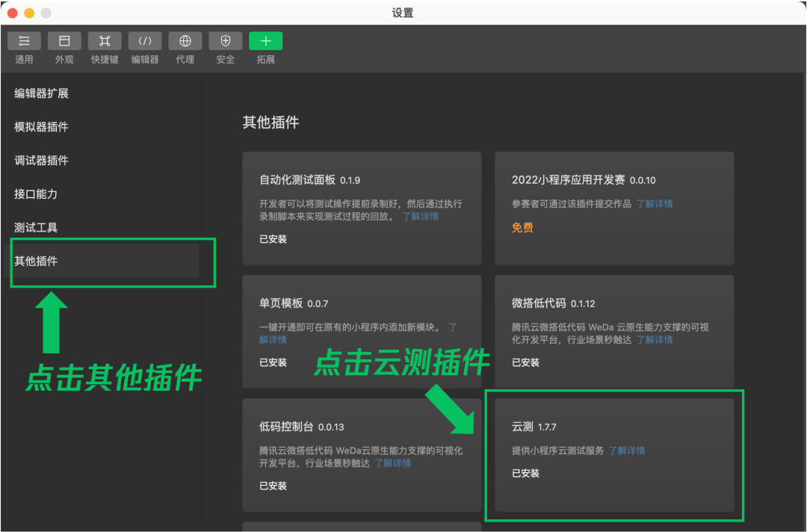The width and height of the screenshot is (807, 532).
Task: Select the 2022小程序应用开发赛 plugin title
Action: (584, 180)
